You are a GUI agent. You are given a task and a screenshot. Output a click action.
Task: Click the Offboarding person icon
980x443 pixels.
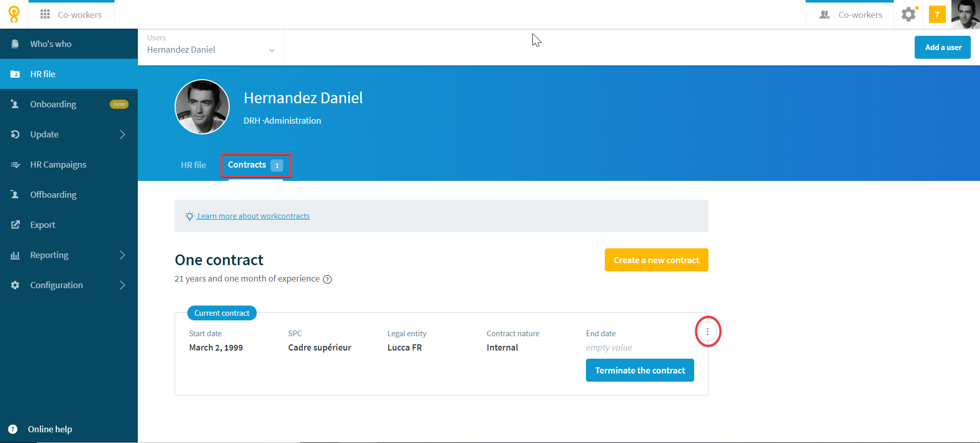(15, 195)
